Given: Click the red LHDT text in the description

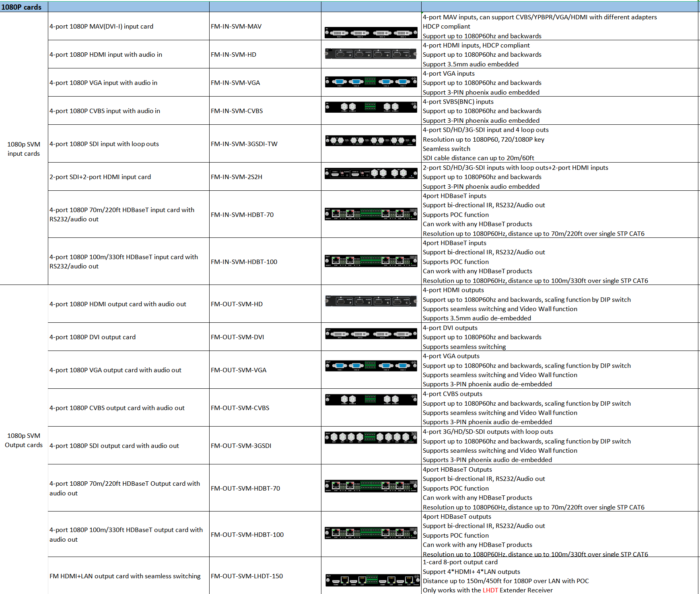Looking at the screenshot, I should tap(490, 590).
